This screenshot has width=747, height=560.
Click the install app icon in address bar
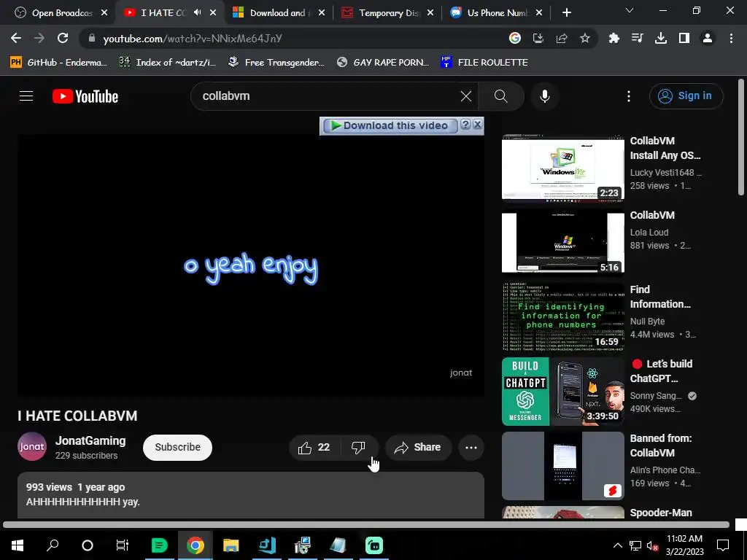538,38
